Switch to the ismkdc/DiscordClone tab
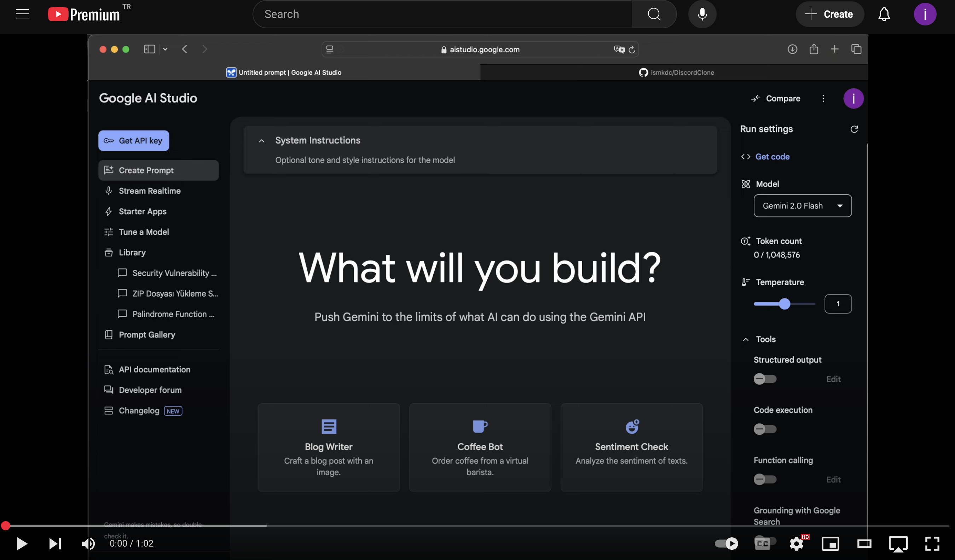Image resolution: width=955 pixels, height=560 pixels. pos(676,72)
